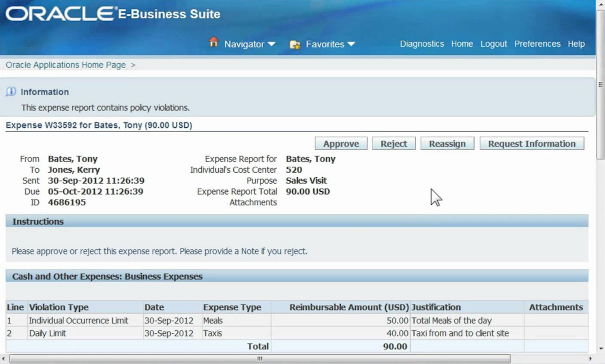Click the expense title 'Expense W33592 for Bates, Tony'
This screenshot has width=605, height=364.
click(x=99, y=125)
